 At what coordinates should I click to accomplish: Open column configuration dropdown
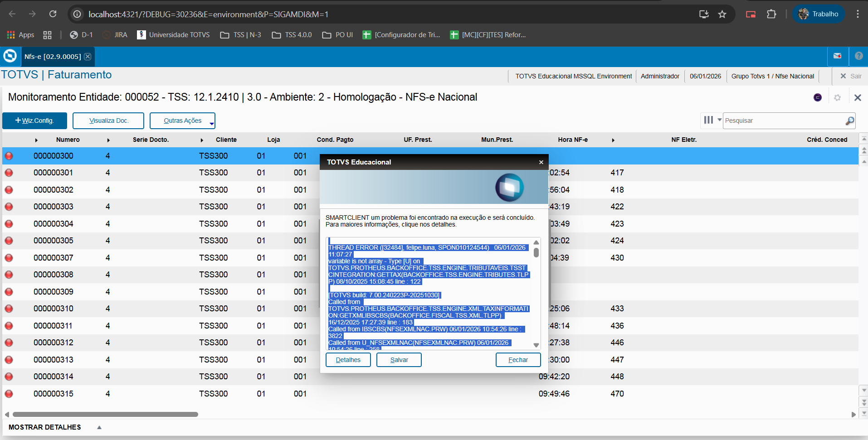point(712,120)
